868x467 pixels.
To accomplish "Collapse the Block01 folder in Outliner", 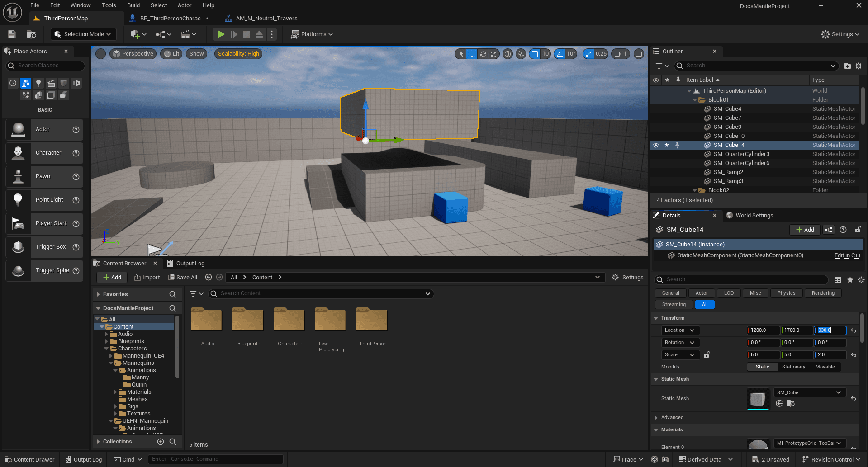I will [x=695, y=100].
